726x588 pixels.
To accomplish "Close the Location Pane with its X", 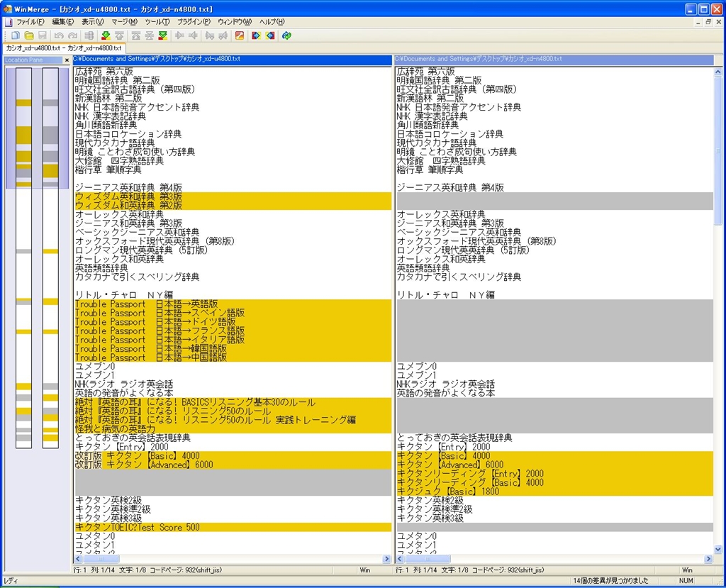I will point(67,60).
